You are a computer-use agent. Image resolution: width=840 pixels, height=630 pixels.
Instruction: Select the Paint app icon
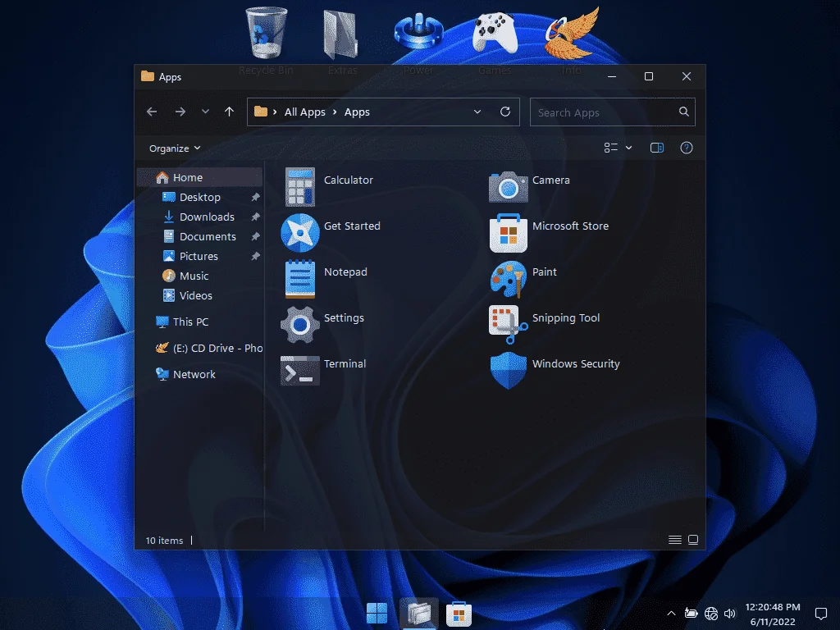(508, 279)
